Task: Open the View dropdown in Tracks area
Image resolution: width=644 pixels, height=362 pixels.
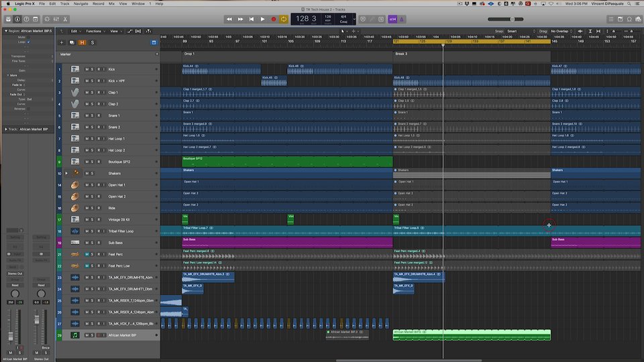Action: 115,32
